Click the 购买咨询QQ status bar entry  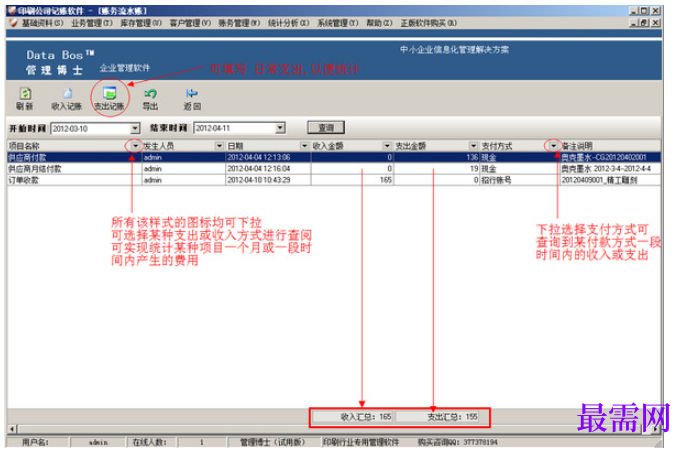[457, 442]
